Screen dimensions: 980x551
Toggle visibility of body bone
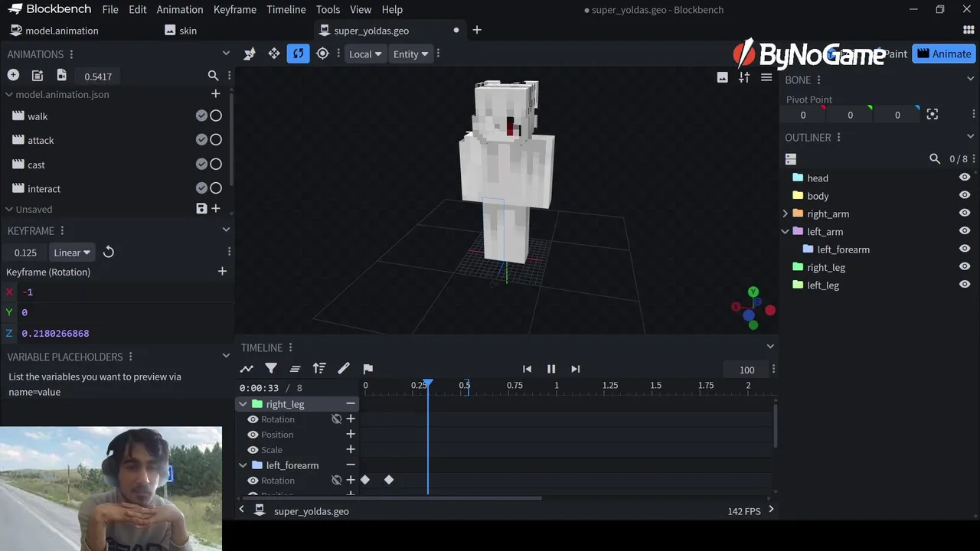(965, 195)
